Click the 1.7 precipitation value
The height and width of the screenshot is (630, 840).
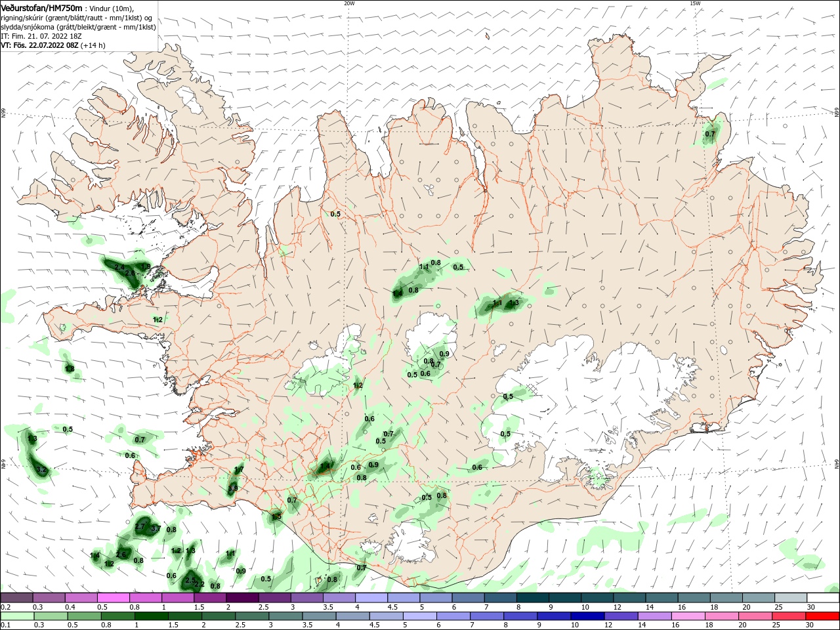click(239, 470)
